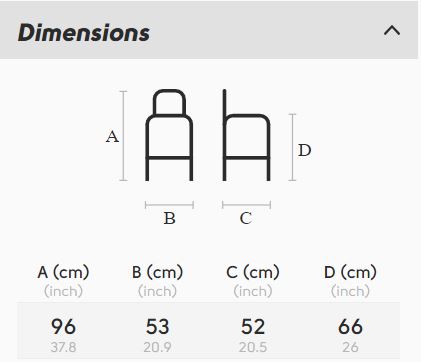Screen dimensions: 421x362
Task: Select the A (cm) column header
Action: click(63, 272)
